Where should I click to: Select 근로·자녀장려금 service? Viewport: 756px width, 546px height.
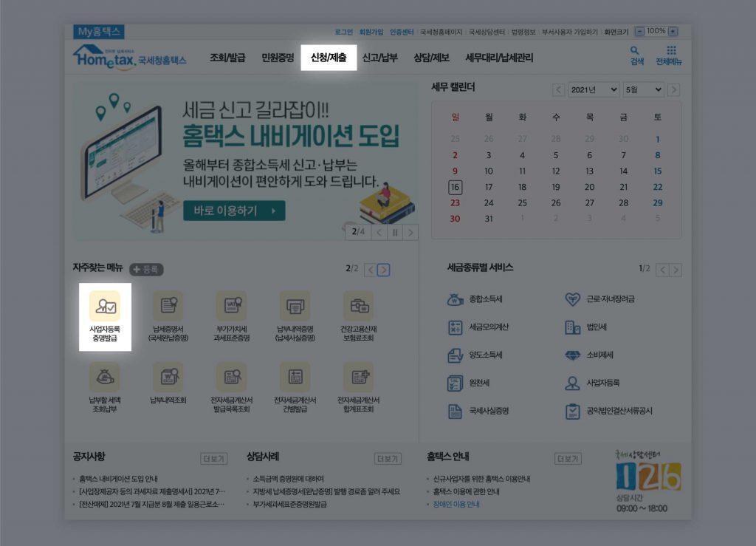click(599, 299)
